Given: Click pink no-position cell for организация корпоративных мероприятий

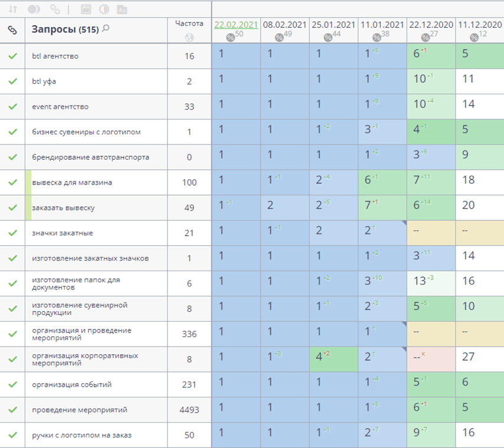Looking at the screenshot, I should pyautogui.click(x=431, y=360).
